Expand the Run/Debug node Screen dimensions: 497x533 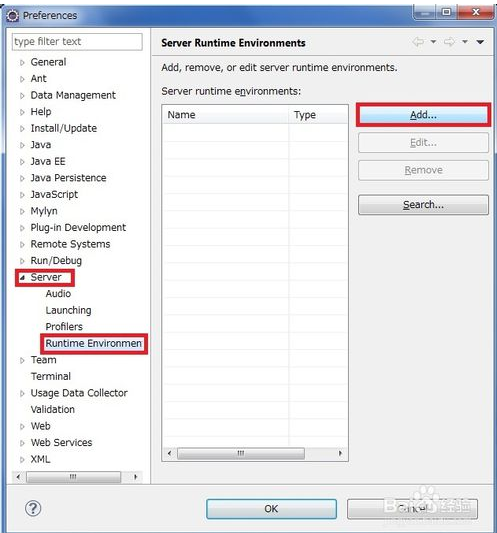(22, 261)
